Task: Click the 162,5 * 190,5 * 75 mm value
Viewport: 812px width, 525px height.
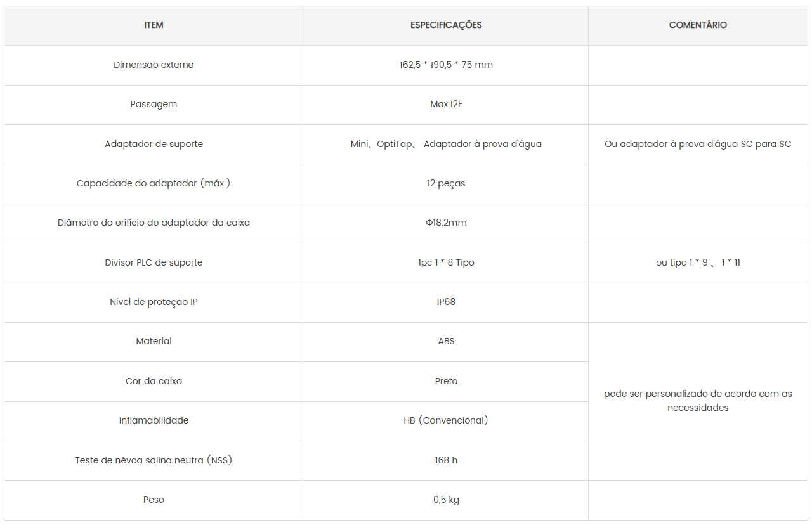Action: pyautogui.click(x=446, y=65)
